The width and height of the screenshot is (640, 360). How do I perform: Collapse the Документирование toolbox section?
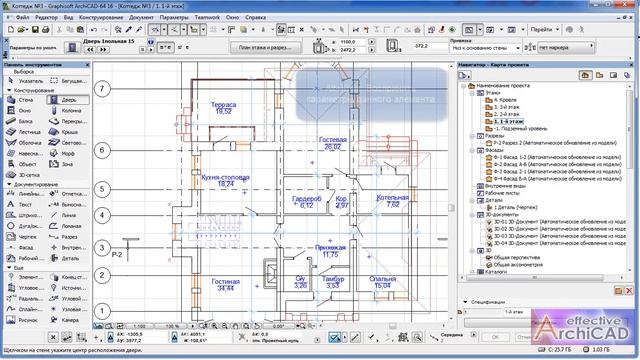click(9, 184)
